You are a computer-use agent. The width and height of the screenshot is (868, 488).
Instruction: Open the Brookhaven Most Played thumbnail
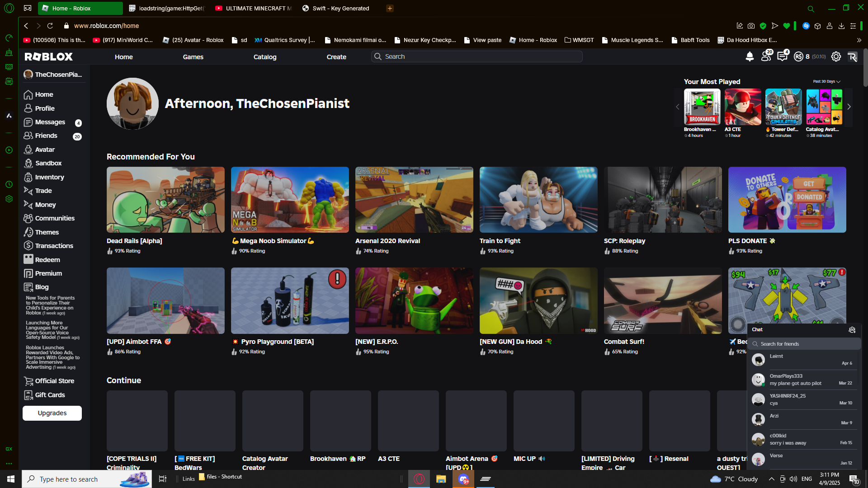[x=702, y=107]
